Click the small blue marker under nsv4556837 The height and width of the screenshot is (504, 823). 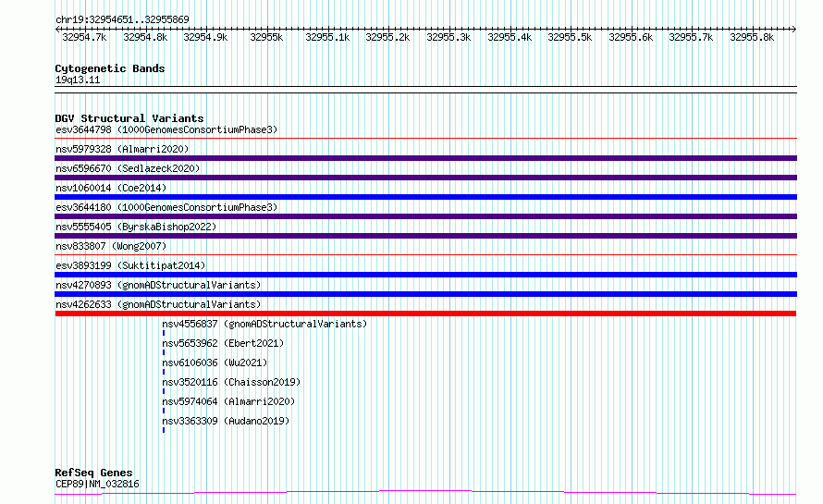(164, 333)
